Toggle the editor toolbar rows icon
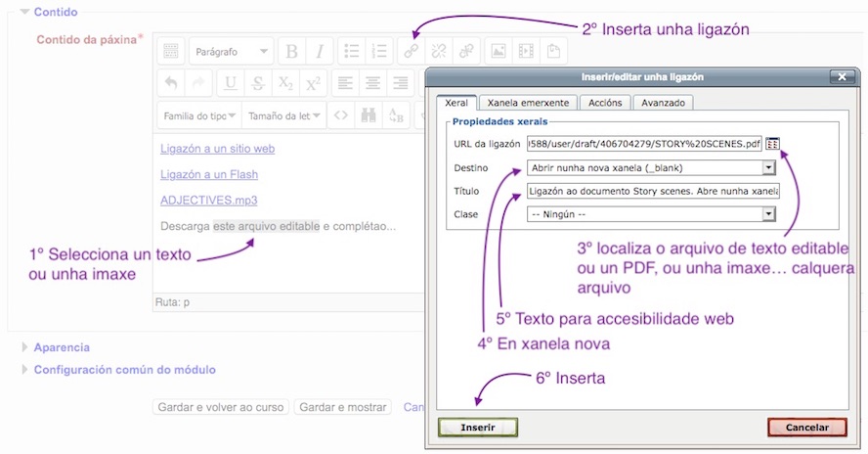Screen dimensions: 868x454 pyautogui.click(x=170, y=52)
